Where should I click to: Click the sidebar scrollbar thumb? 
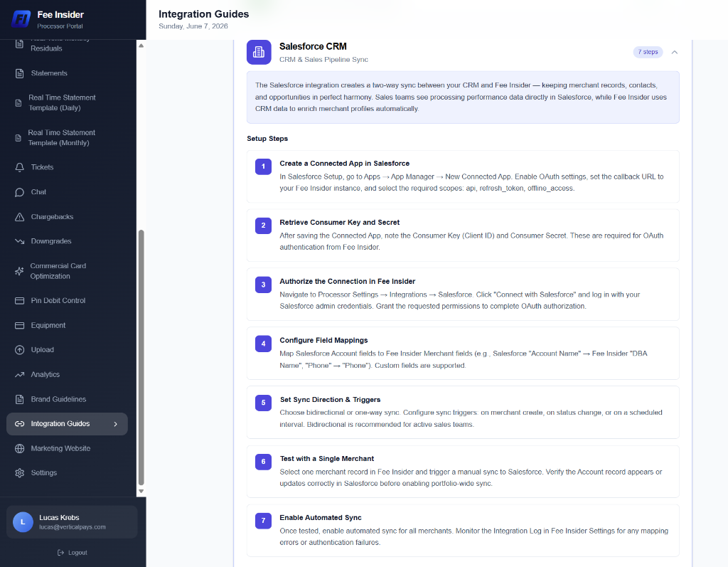[141, 357]
